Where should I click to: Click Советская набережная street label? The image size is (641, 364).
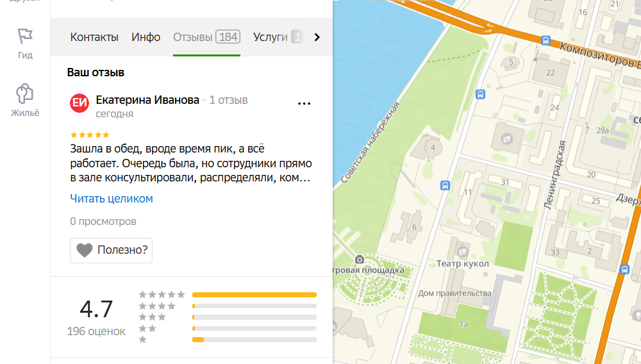tap(370, 142)
